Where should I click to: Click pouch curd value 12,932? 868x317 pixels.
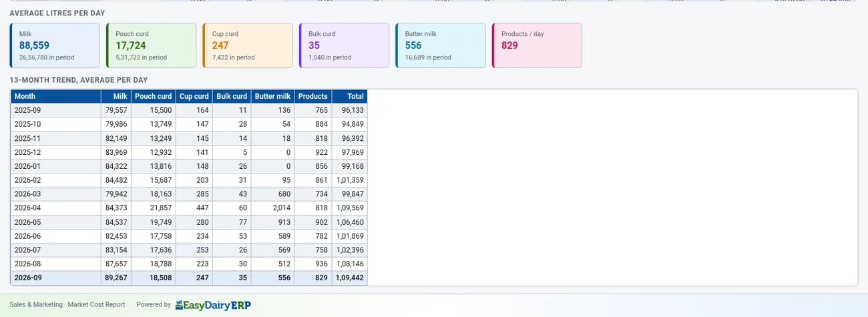pyautogui.click(x=161, y=152)
